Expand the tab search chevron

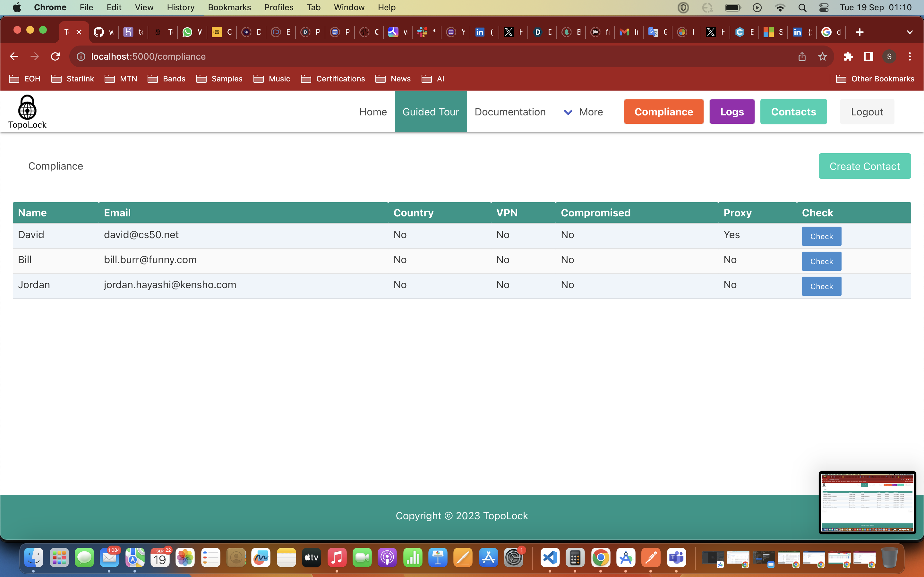click(x=910, y=32)
